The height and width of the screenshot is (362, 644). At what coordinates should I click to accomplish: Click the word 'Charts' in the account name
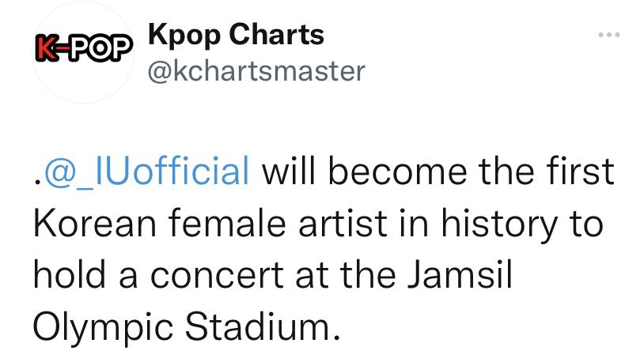276,35
